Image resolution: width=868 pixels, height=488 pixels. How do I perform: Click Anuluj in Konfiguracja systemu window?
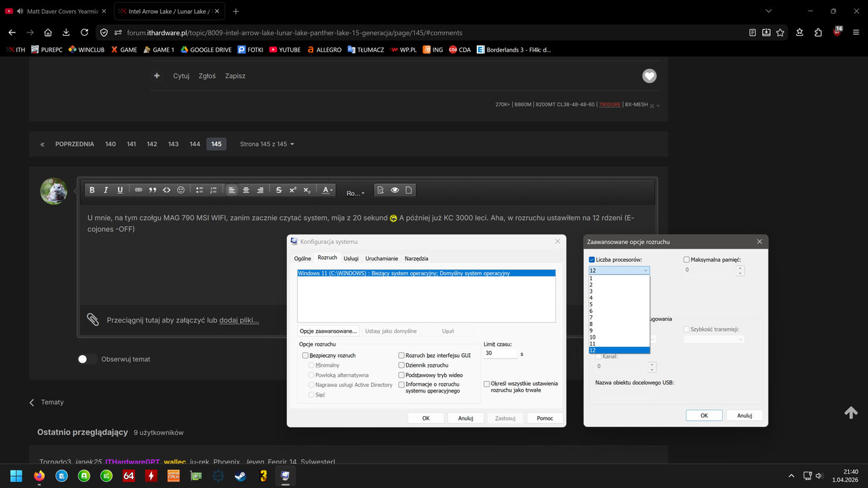[465, 418]
